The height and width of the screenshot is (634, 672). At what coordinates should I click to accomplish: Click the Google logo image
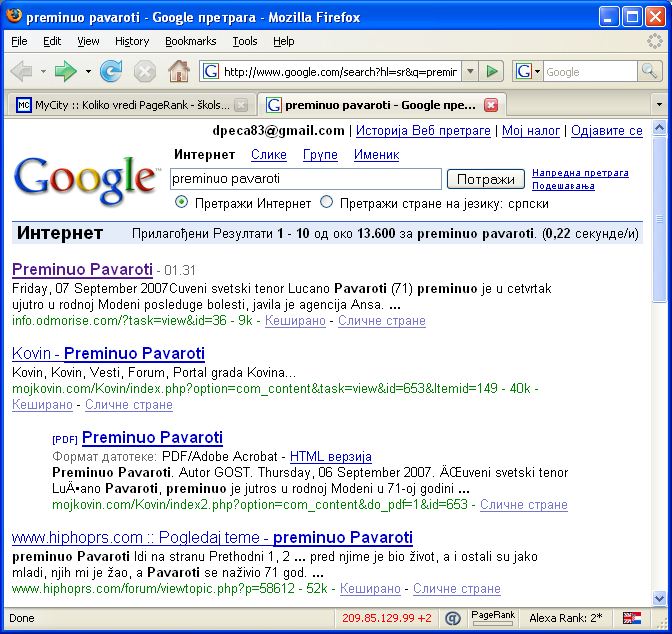tap(86, 180)
